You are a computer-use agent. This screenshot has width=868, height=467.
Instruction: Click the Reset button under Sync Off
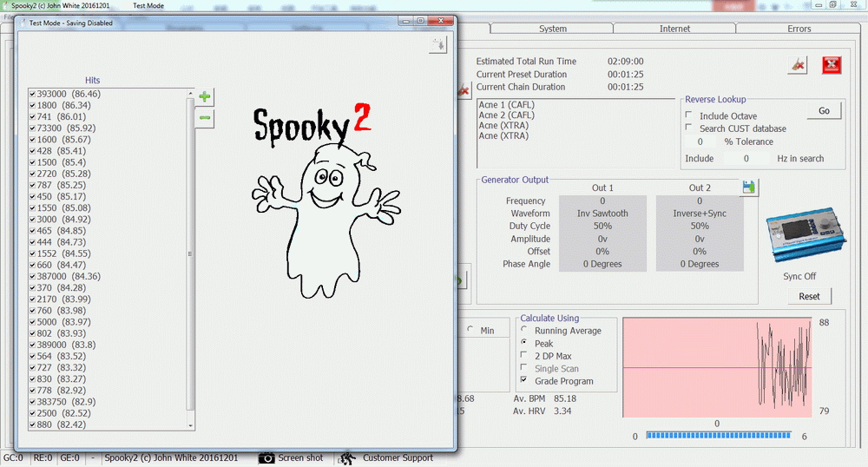click(x=809, y=296)
